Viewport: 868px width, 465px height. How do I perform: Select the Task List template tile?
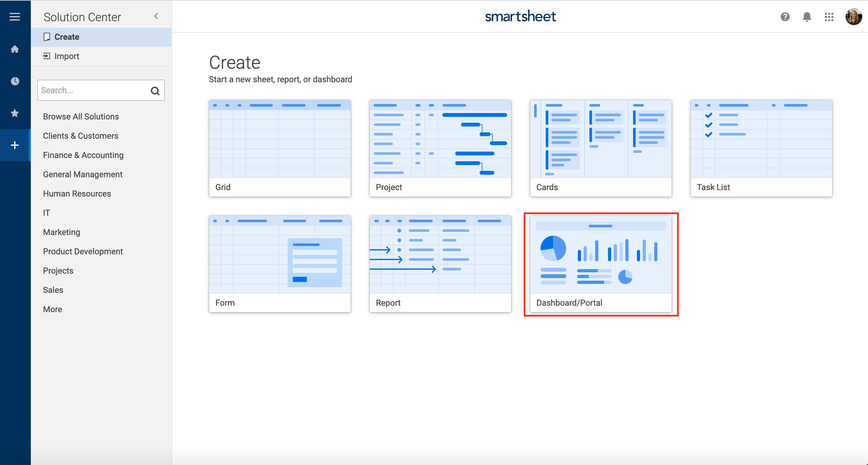pos(761,148)
